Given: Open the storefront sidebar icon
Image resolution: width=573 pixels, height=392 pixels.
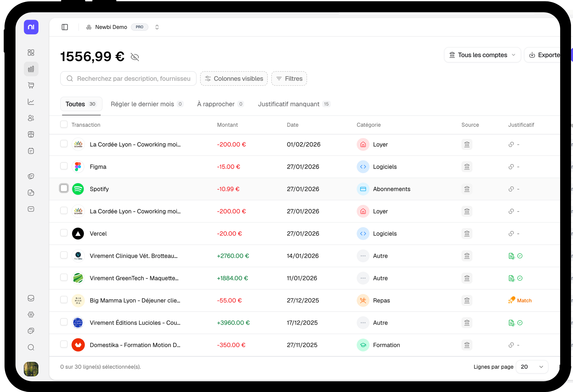Looking at the screenshot, I should point(31,134).
